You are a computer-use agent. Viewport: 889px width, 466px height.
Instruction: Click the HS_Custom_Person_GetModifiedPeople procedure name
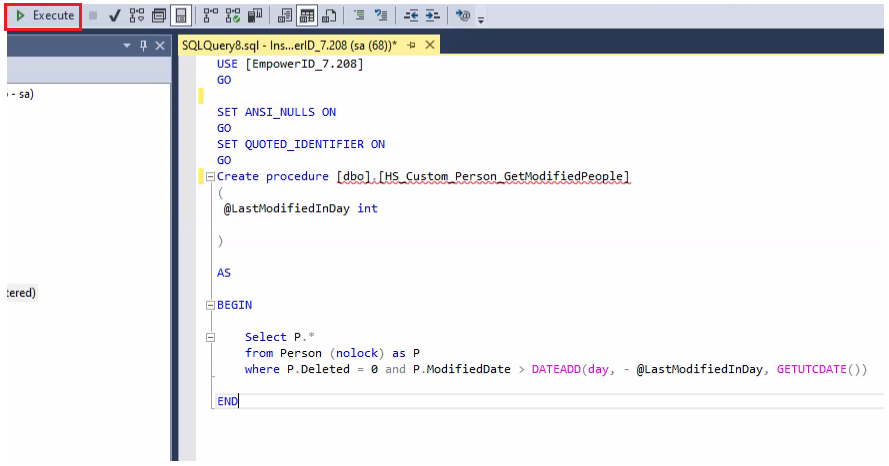(504, 177)
